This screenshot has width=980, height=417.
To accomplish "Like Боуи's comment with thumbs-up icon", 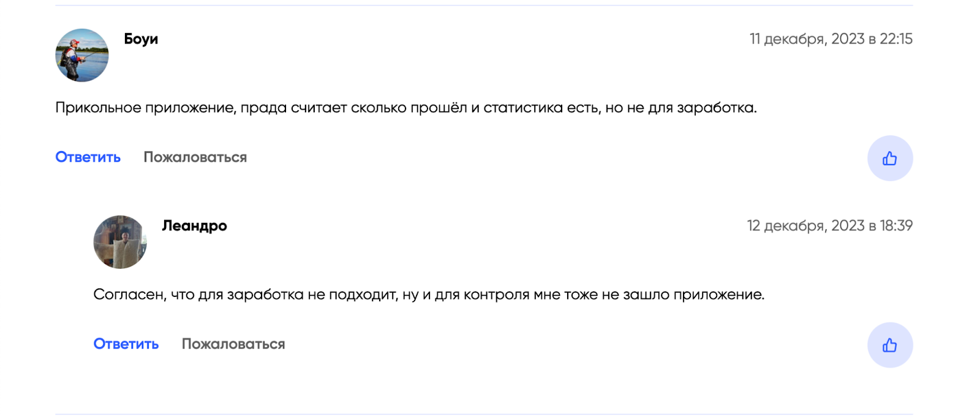I will tap(890, 158).
